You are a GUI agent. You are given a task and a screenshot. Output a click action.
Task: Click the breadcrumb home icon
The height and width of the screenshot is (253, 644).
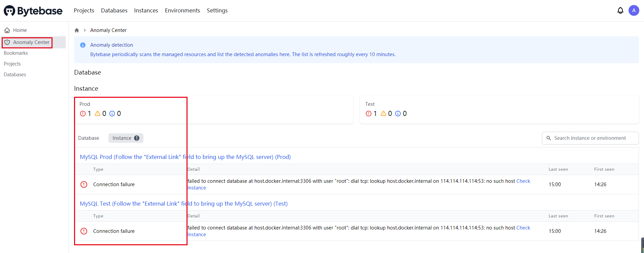point(77,30)
